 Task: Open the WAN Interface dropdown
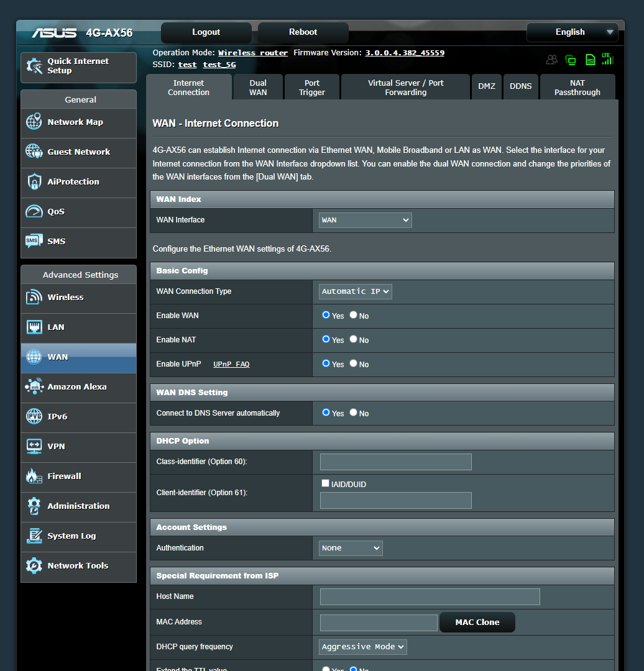coord(366,220)
